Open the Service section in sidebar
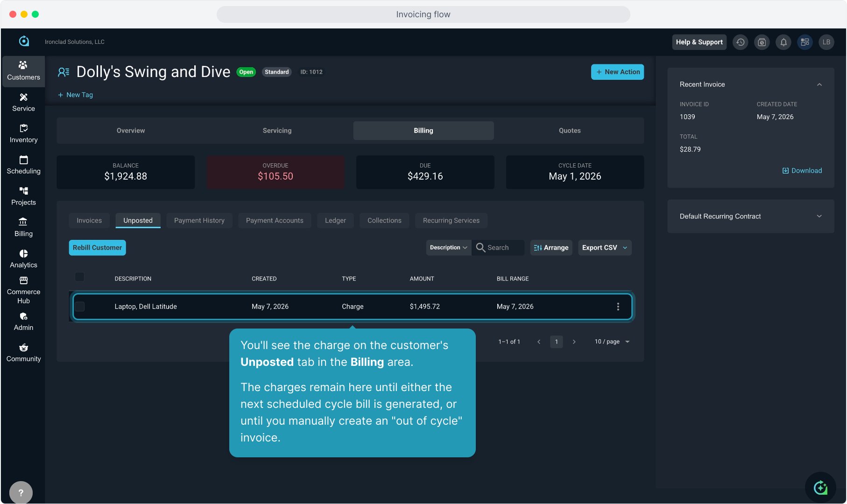This screenshot has height=504, width=847. 23,103
